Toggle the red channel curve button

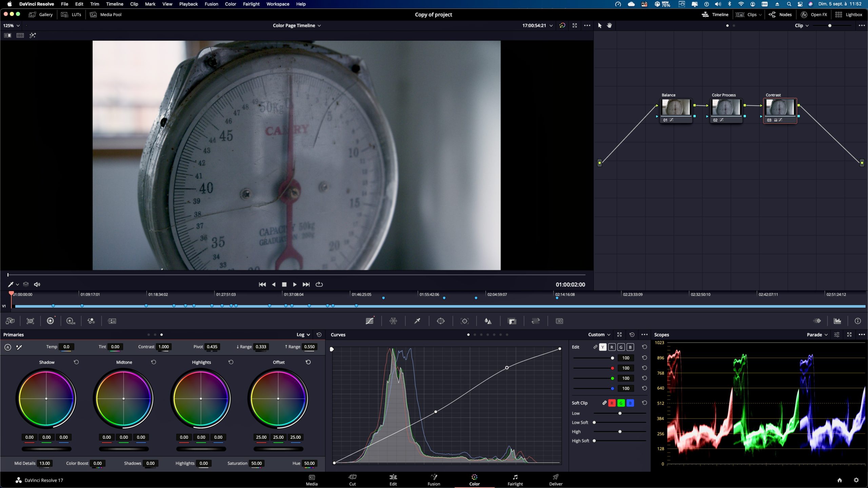(612, 347)
